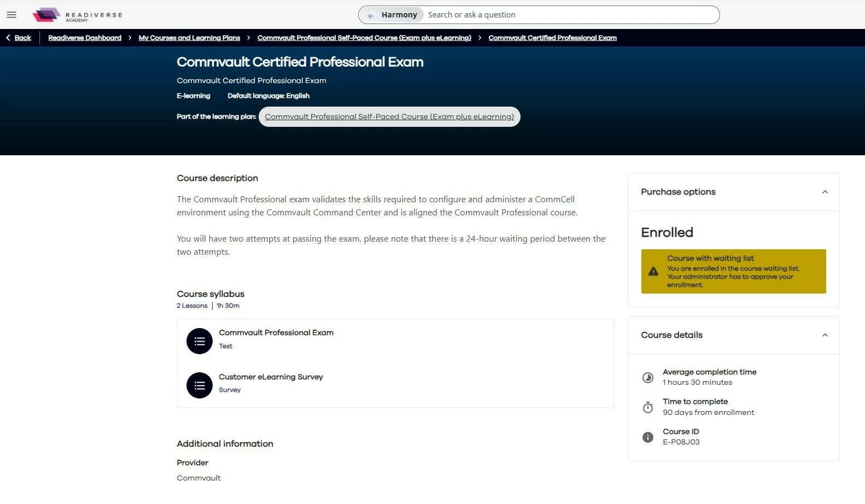Click the 2 Lessons syllabus count
865x504 pixels.
pyautogui.click(x=192, y=306)
